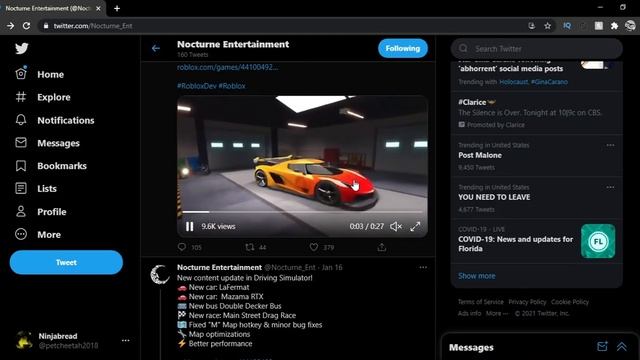
Task: Open the #RobloxDev hashtag
Action: pyautogui.click(x=196, y=86)
